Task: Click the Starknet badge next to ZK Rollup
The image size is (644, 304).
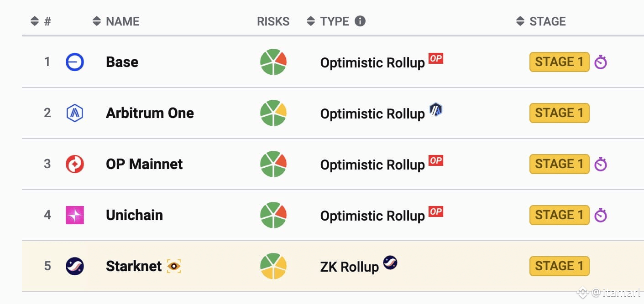Action: coord(390,263)
